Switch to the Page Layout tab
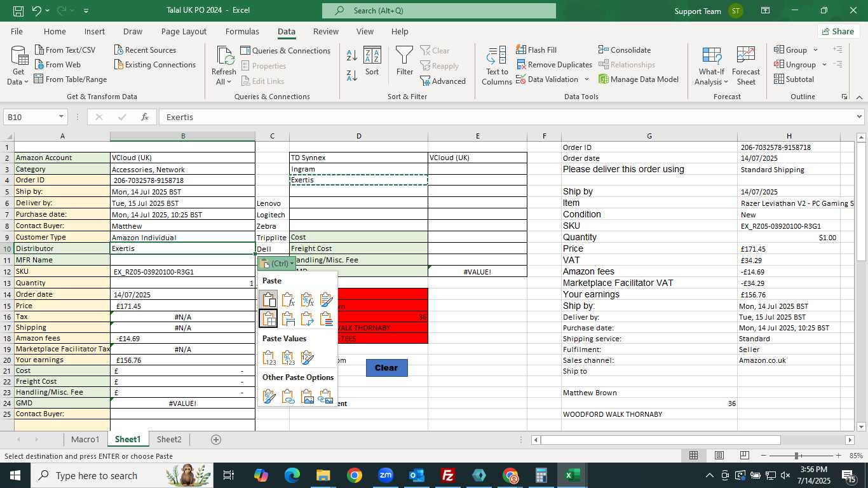 pos(184,32)
